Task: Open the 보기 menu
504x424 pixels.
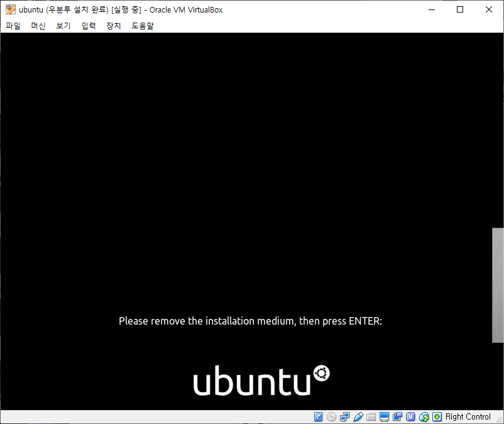Action: (63, 26)
